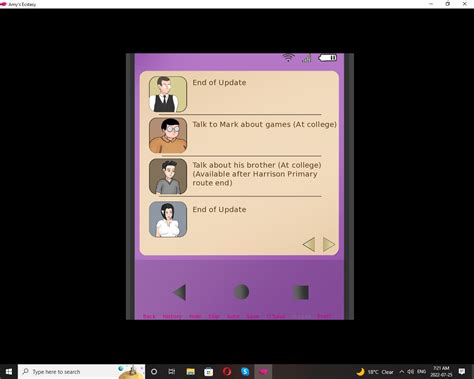Click the pink game icon on taskbar
The height and width of the screenshot is (379, 474).
coord(263,371)
